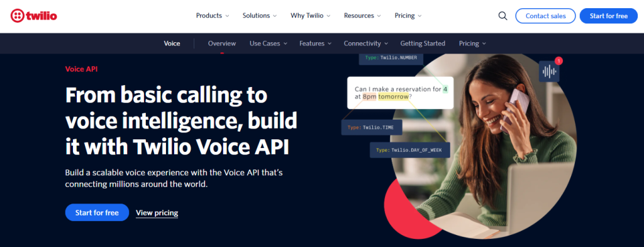Click the Twilio.TIME type tag

(x=372, y=128)
